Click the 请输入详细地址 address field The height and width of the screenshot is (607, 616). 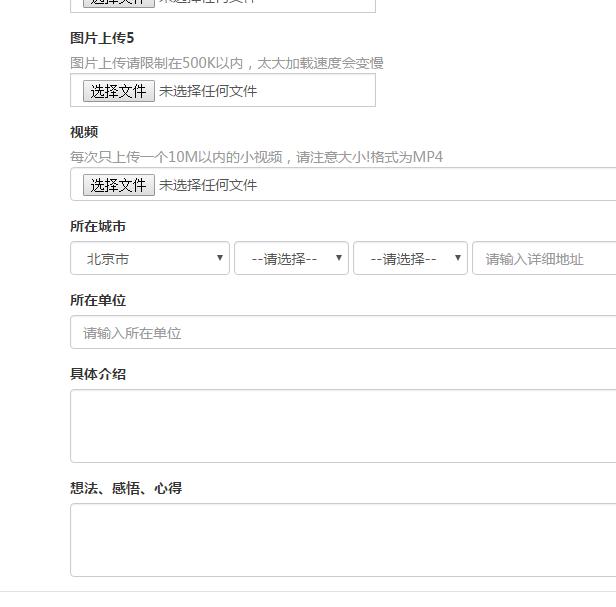tap(544, 258)
